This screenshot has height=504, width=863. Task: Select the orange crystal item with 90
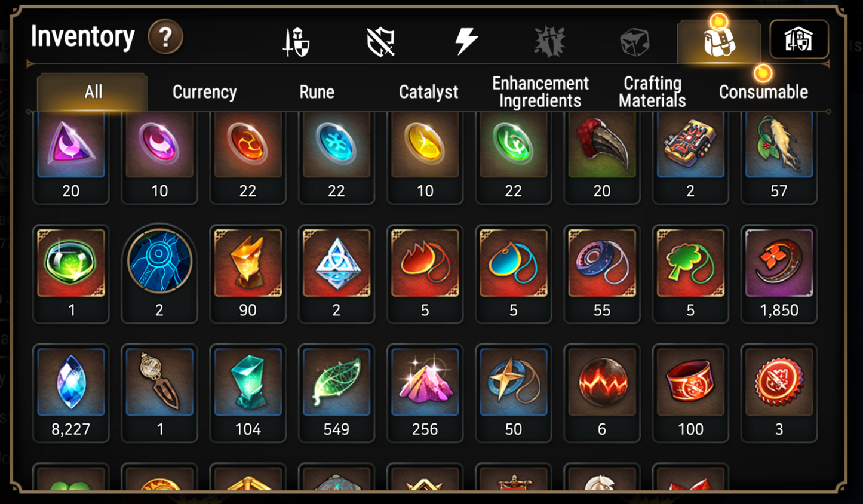pyautogui.click(x=248, y=274)
